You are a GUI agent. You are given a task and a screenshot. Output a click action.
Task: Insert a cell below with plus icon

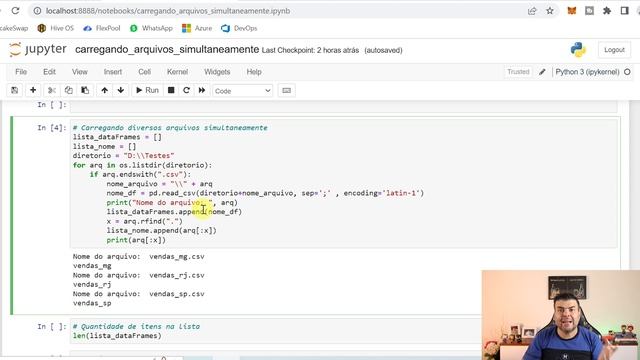tap(33, 90)
